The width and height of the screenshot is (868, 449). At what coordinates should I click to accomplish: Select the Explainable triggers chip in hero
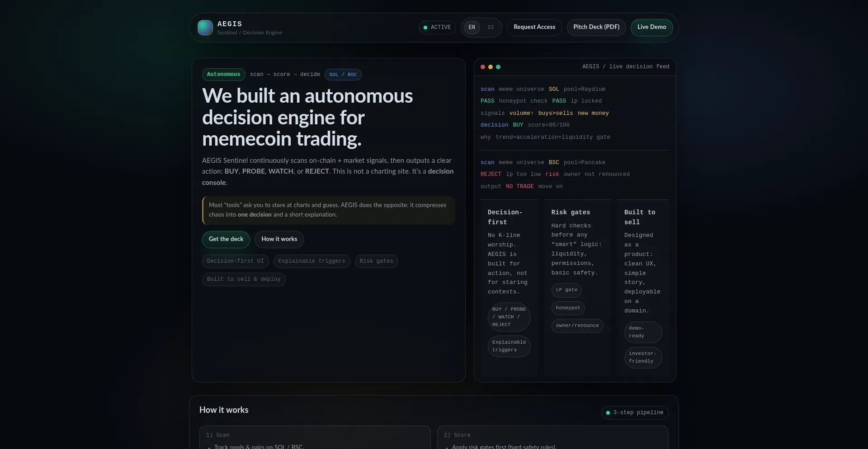point(311,261)
